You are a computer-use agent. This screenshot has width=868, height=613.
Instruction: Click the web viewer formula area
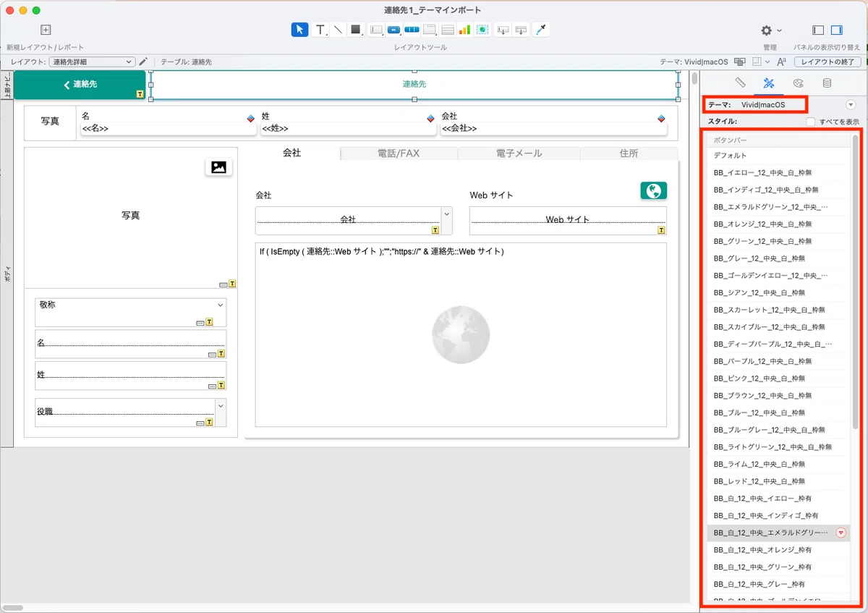click(461, 334)
